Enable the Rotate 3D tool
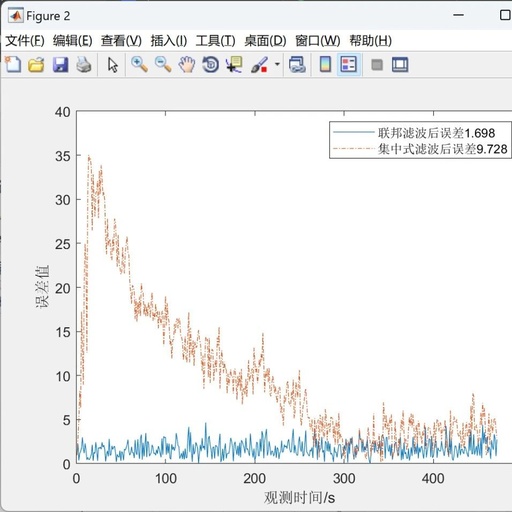This screenshot has width=512, height=512. pyautogui.click(x=211, y=65)
